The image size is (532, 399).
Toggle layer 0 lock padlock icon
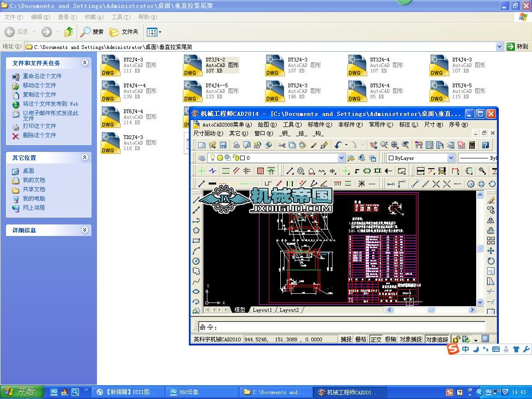click(x=236, y=158)
